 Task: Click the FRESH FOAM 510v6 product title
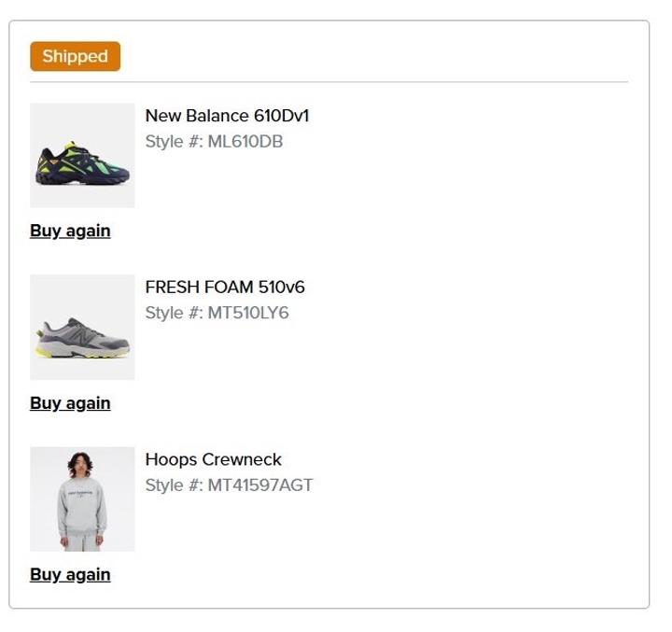coord(225,287)
